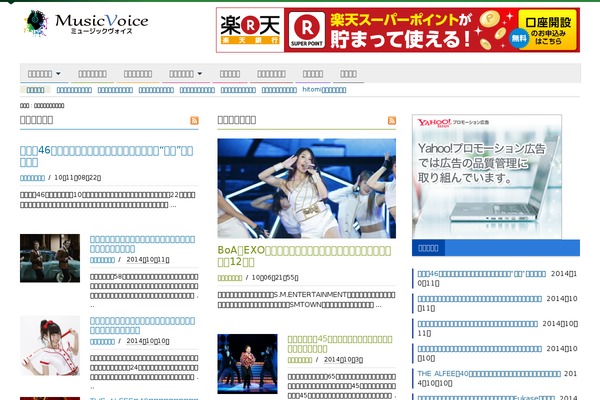
Task: Open the orange-underlined navigation menu item
Action: coord(138,74)
